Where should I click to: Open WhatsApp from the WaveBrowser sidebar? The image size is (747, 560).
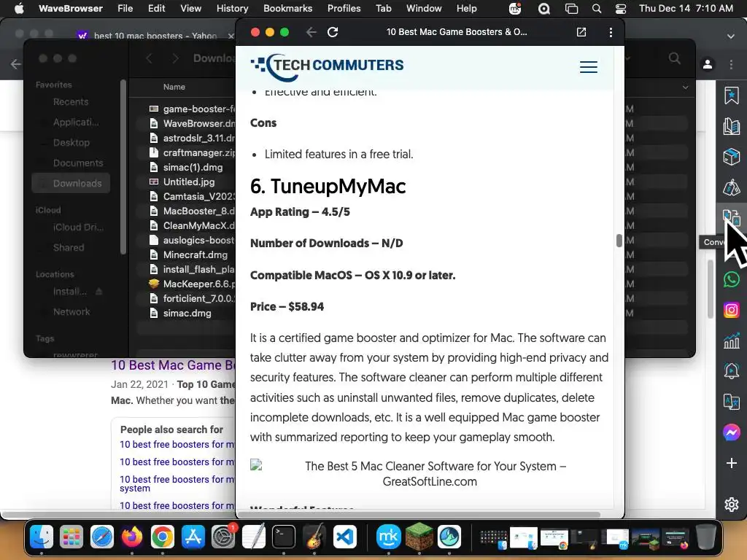[731, 279]
